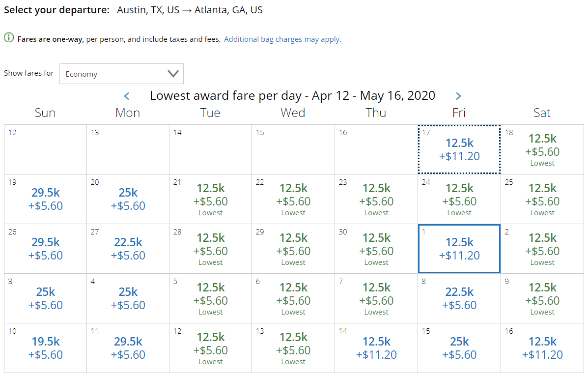Select May 16 fare 12.5k +$11.20
This screenshot has width=588, height=375.
click(x=542, y=348)
